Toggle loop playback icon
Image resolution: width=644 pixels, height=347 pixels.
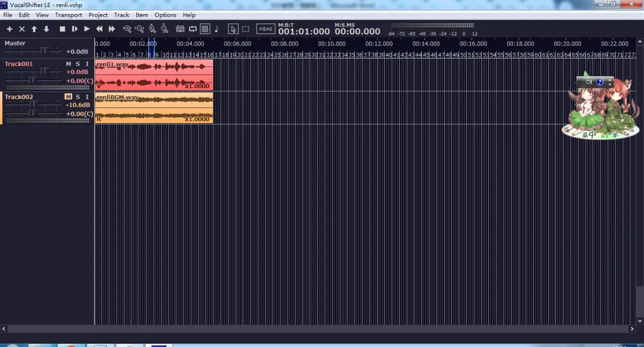[x=193, y=29]
